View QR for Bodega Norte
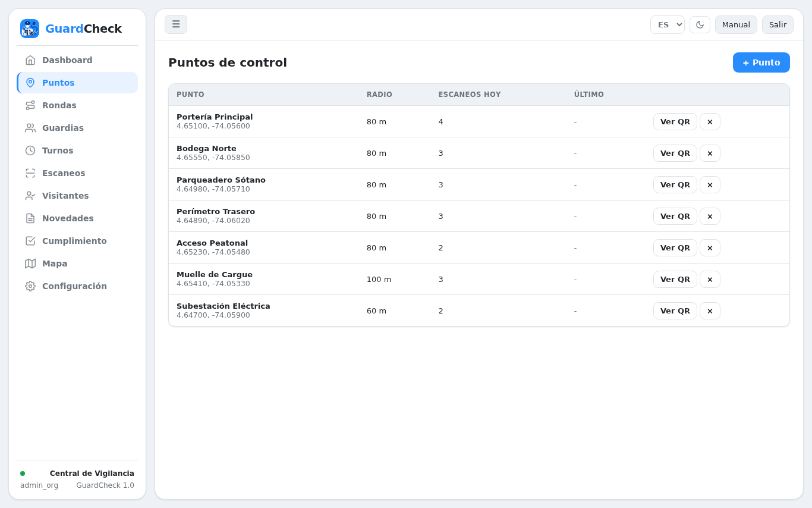The height and width of the screenshot is (508, 812). 675,153
